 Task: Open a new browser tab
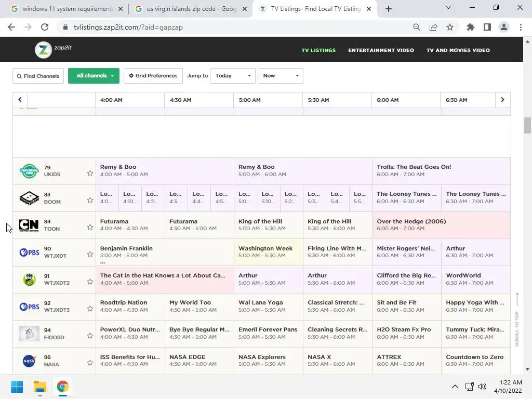[x=389, y=9]
